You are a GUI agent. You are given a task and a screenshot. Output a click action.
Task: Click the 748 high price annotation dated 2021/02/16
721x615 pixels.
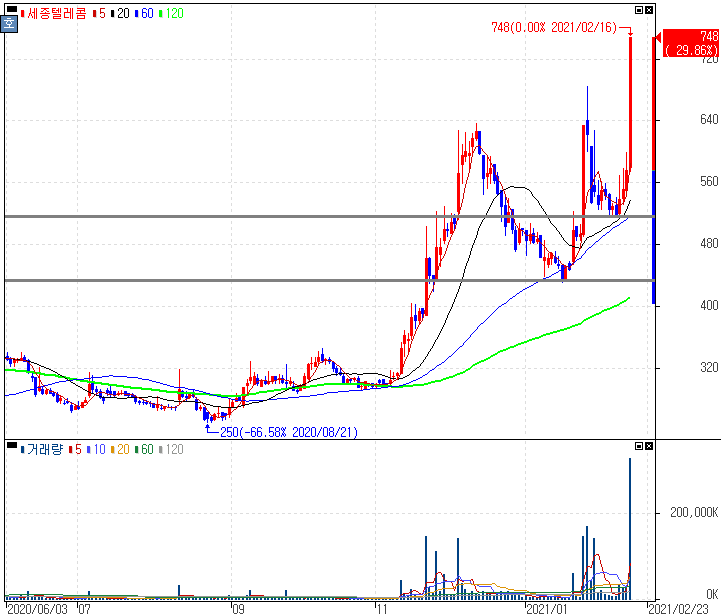(554, 28)
